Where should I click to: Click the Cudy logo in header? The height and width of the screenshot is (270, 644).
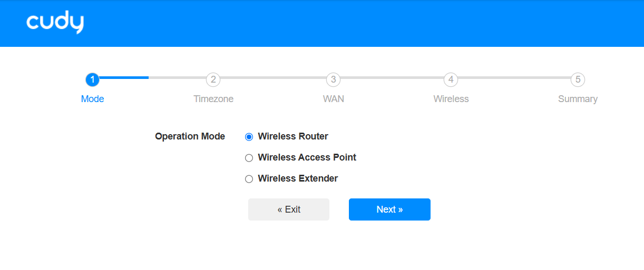(x=55, y=23)
